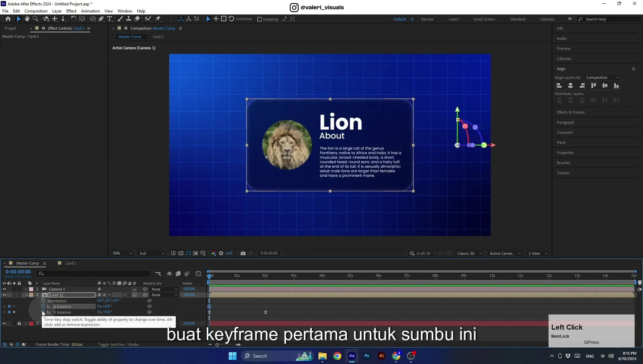Select the Rotation tool
The width and height of the screenshot is (643, 364).
73,19
